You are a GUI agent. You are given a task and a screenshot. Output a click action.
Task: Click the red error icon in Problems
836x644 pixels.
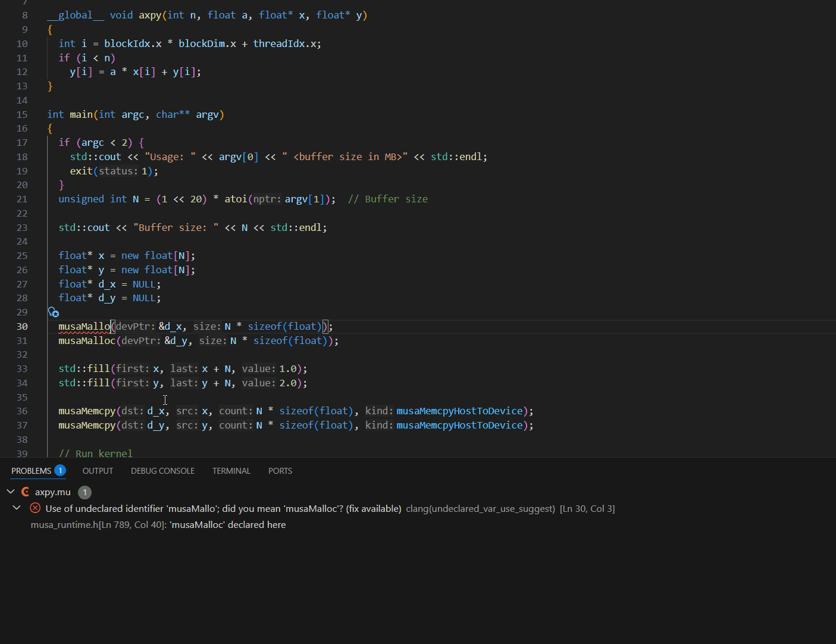(x=35, y=508)
